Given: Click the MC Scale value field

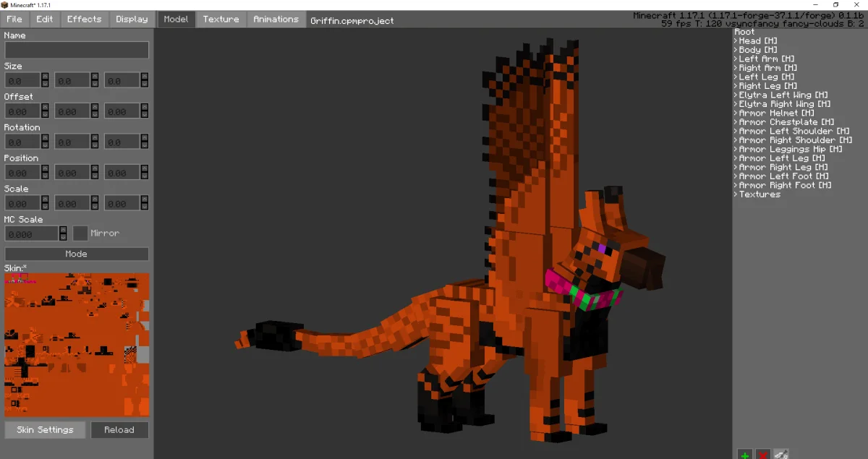Looking at the screenshot, I should [x=32, y=233].
